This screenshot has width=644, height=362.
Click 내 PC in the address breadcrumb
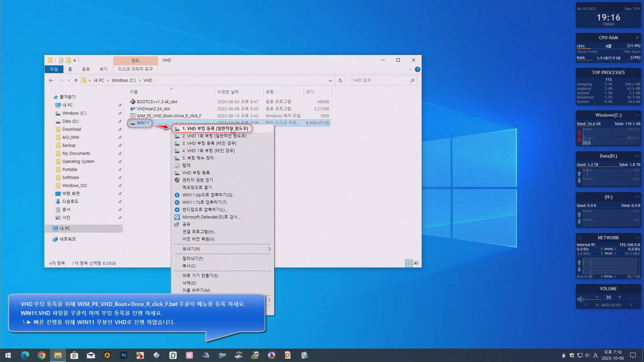coord(99,80)
